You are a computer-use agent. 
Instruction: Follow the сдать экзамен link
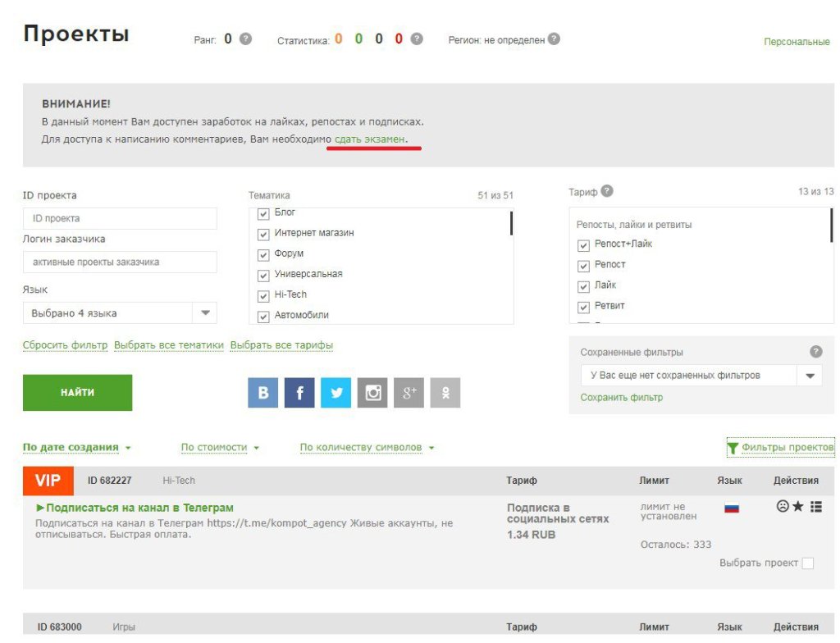point(370,140)
